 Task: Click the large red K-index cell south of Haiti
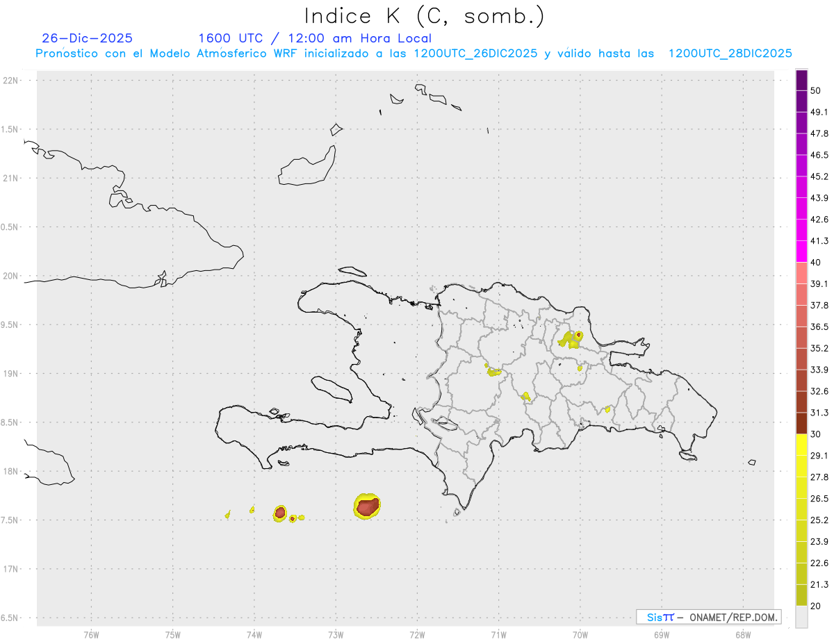(367, 506)
